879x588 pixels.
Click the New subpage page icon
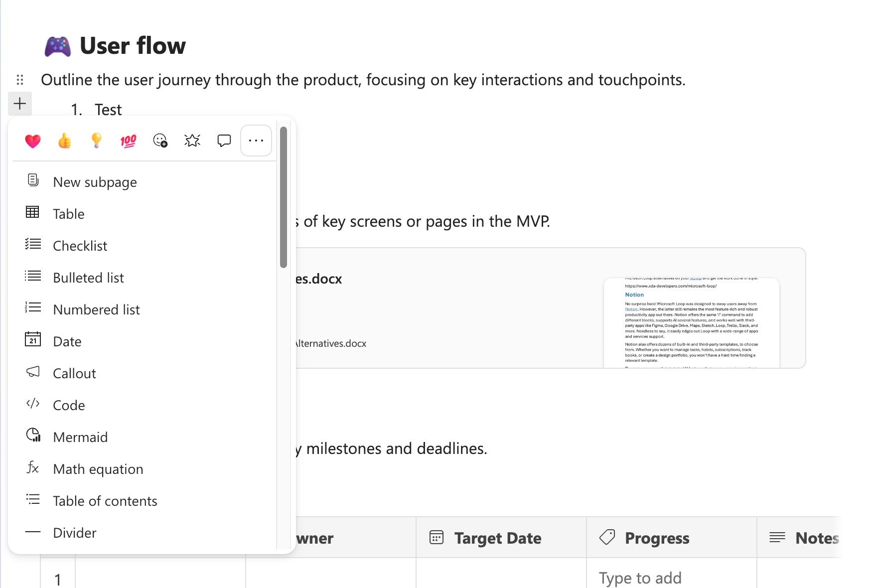click(33, 180)
